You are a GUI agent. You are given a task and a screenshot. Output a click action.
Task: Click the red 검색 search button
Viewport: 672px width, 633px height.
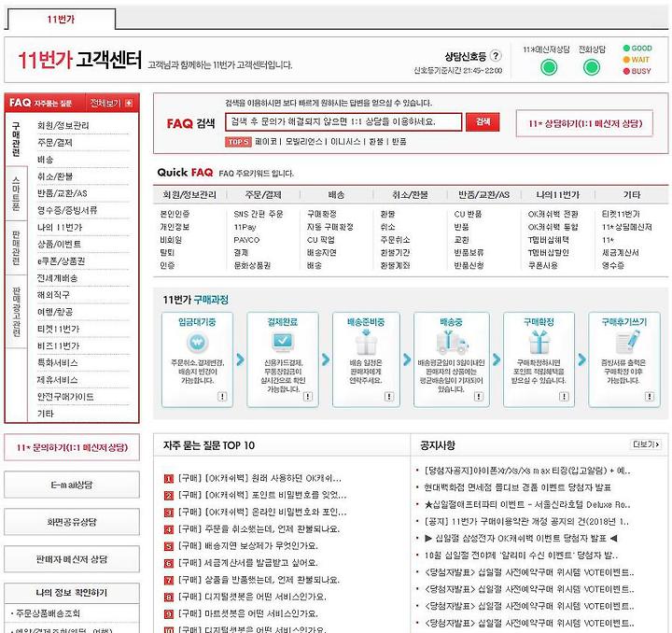(x=483, y=122)
